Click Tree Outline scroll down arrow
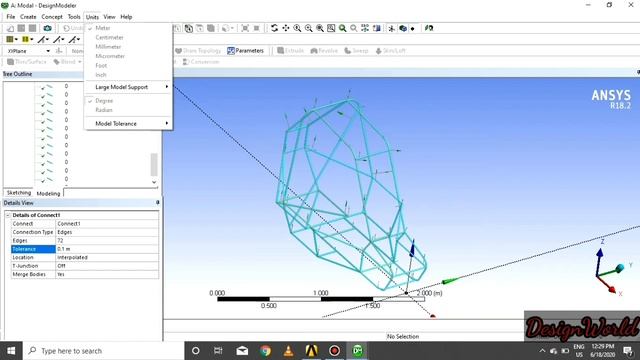The height and width of the screenshot is (360, 640). pyautogui.click(x=154, y=182)
